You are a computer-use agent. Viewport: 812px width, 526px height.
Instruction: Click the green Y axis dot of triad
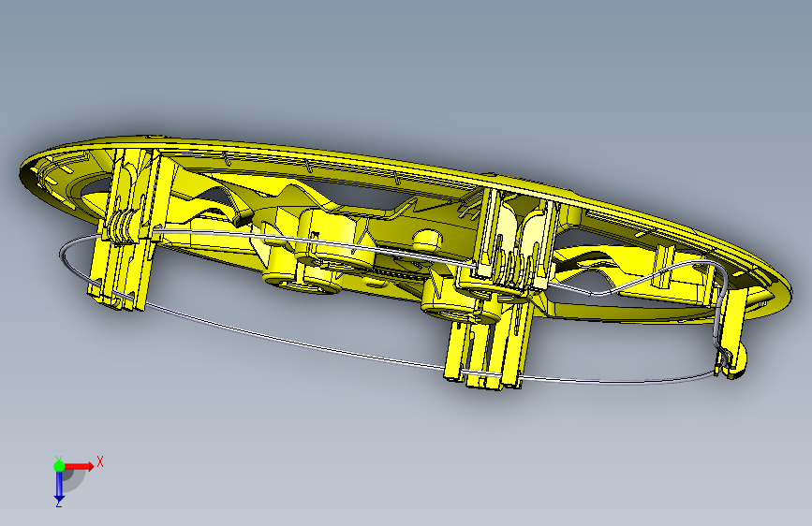point(59,466)
